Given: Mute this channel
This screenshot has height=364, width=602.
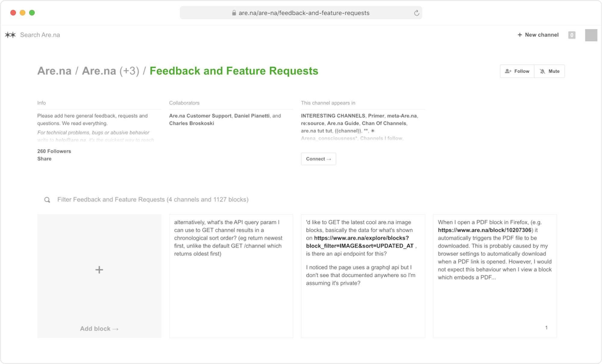Looking at the screenshot, I should pos(549,71).
